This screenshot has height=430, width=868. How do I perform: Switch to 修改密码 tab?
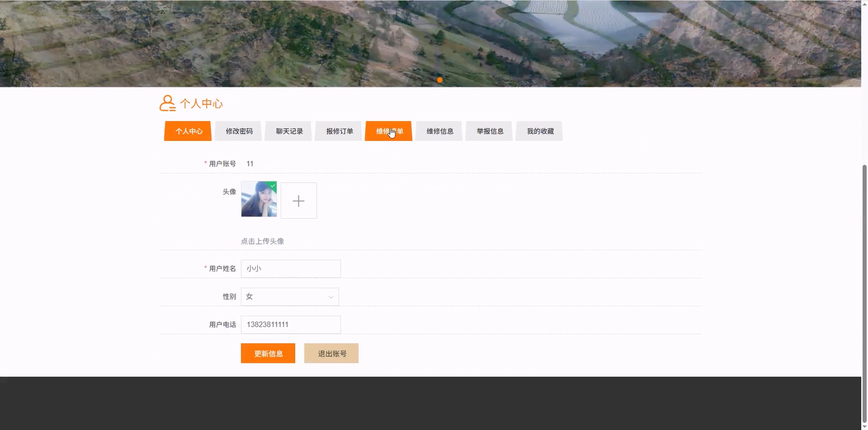tap(239, 131)
